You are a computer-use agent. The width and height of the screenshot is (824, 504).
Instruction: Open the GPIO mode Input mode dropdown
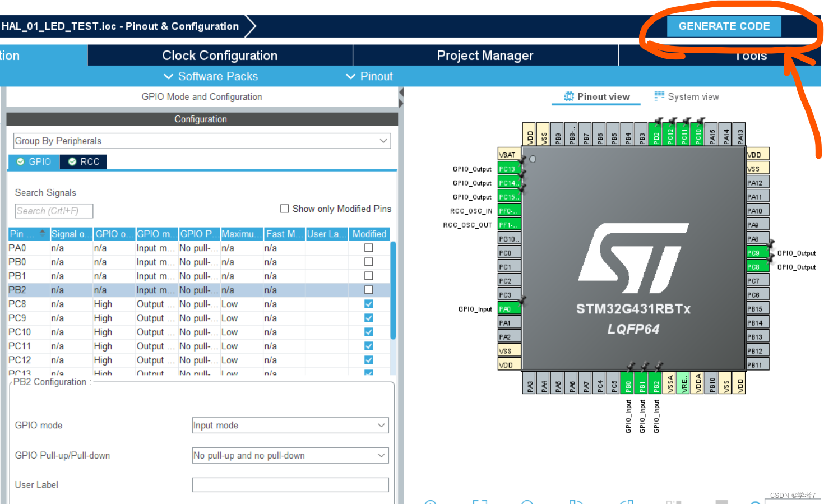point(381,425)
